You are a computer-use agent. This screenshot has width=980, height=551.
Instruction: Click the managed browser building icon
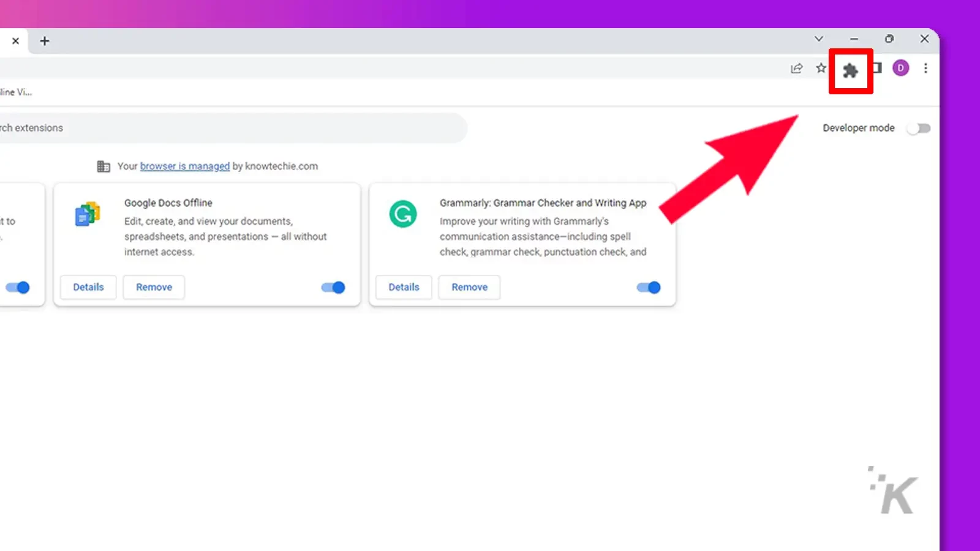[x=104, y=166]
